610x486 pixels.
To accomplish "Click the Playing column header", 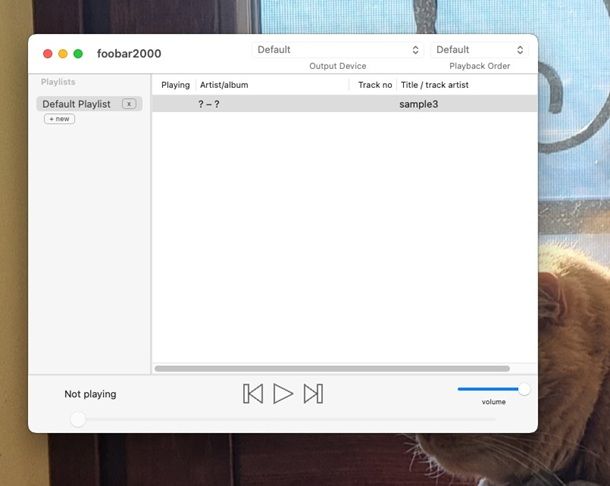I will coord(175,85).
